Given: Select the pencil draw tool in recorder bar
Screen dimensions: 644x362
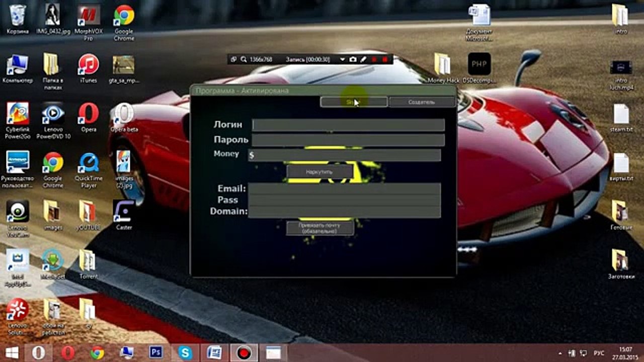Looking at the screenshot, I should (x=363, y=59).
